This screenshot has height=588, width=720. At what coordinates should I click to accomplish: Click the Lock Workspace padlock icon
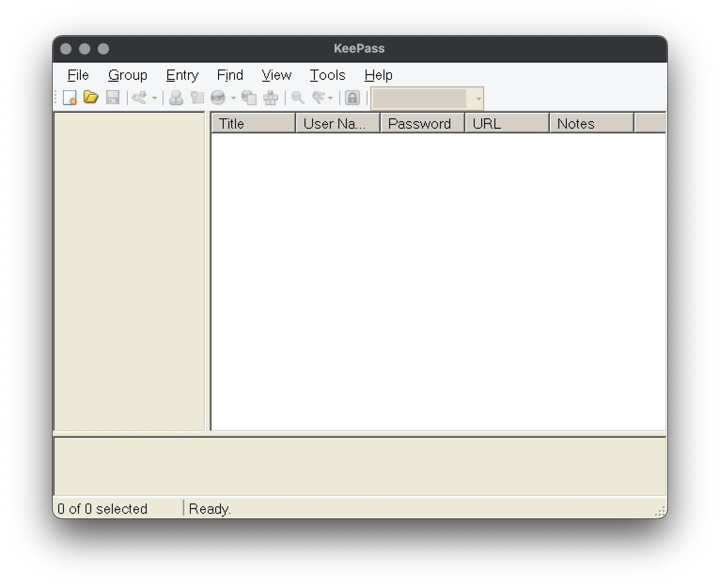(352, 98)
